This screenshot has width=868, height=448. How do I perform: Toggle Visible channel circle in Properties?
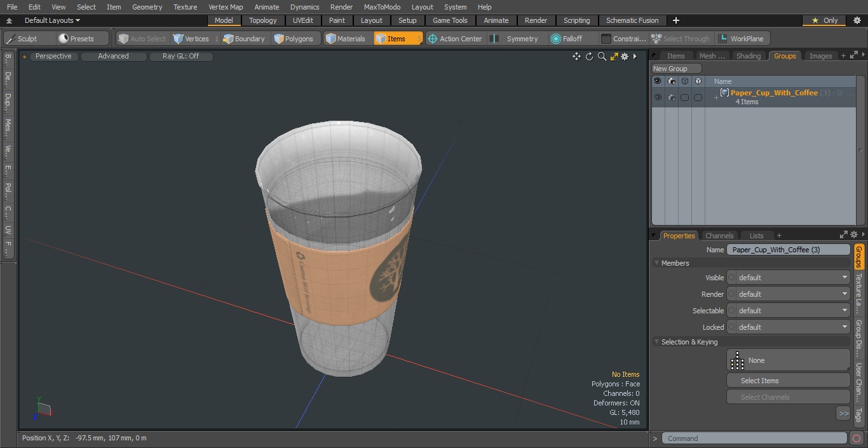coord(731,278)
